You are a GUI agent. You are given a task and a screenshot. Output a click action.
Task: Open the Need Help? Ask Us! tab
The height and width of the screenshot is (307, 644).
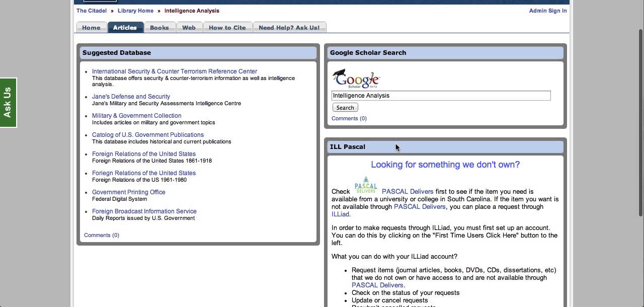[289, 27]
